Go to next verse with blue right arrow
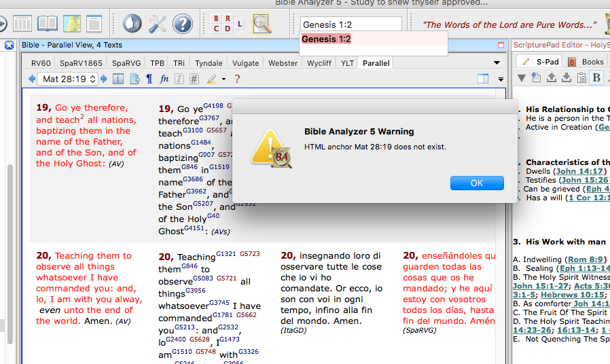Viewport: 610px width, 364px height. coord(103,79)
